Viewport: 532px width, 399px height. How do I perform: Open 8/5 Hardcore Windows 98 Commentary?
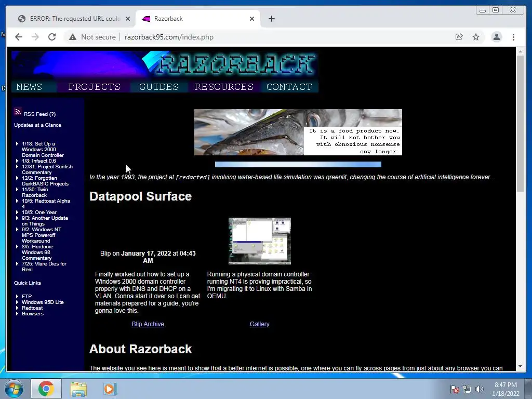pos(37,252)
